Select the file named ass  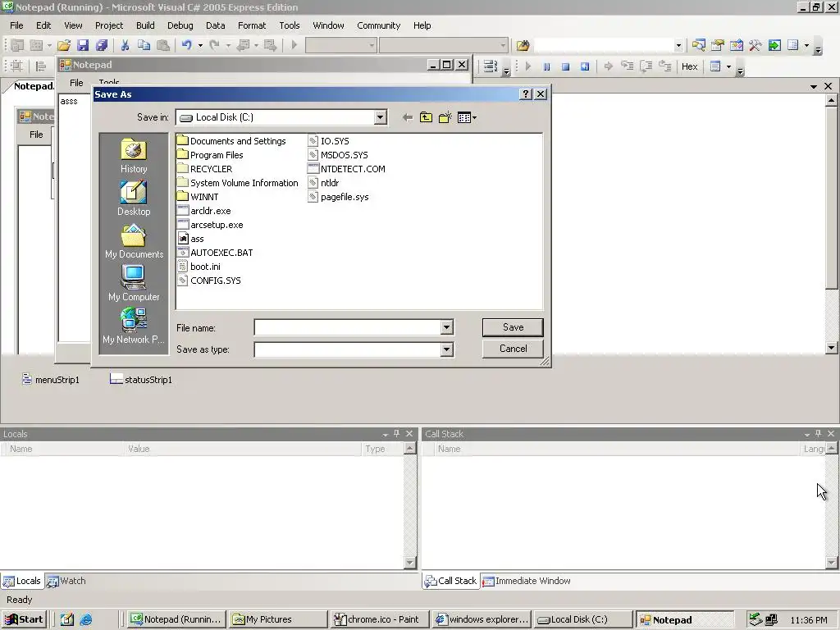[x=190, y=239]
